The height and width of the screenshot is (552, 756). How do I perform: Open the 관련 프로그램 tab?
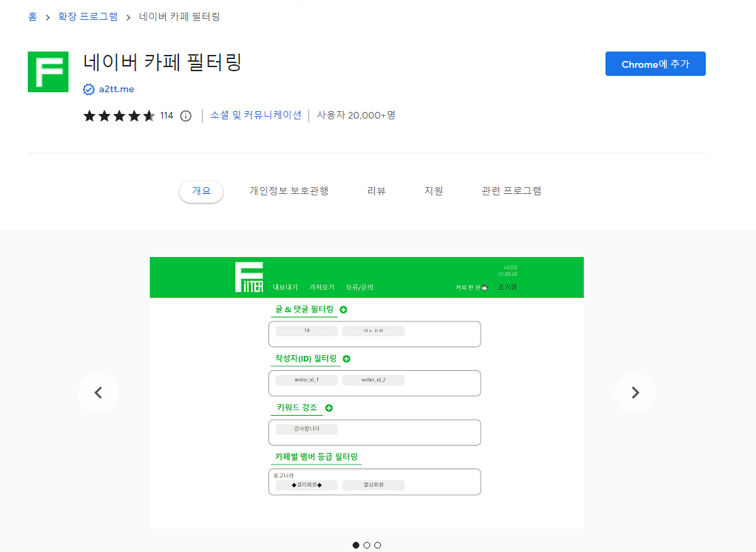pyautogui.click(x=511, y=191)
